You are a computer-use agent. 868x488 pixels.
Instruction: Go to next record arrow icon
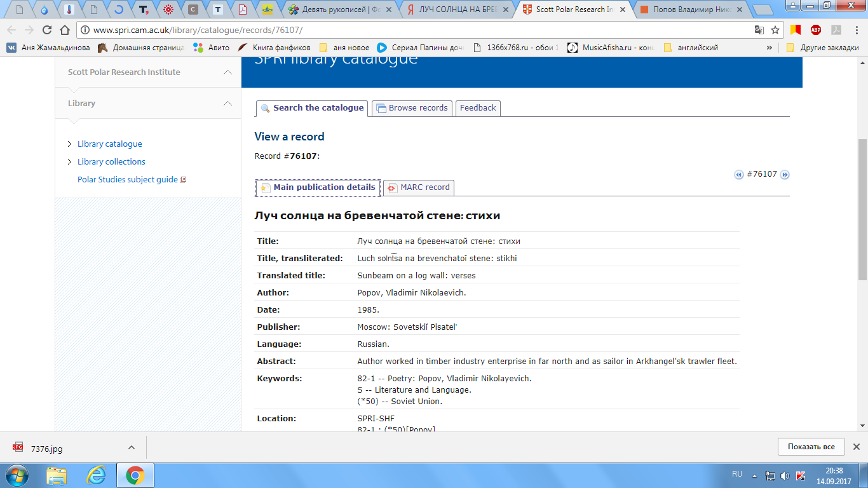(785, 175)
